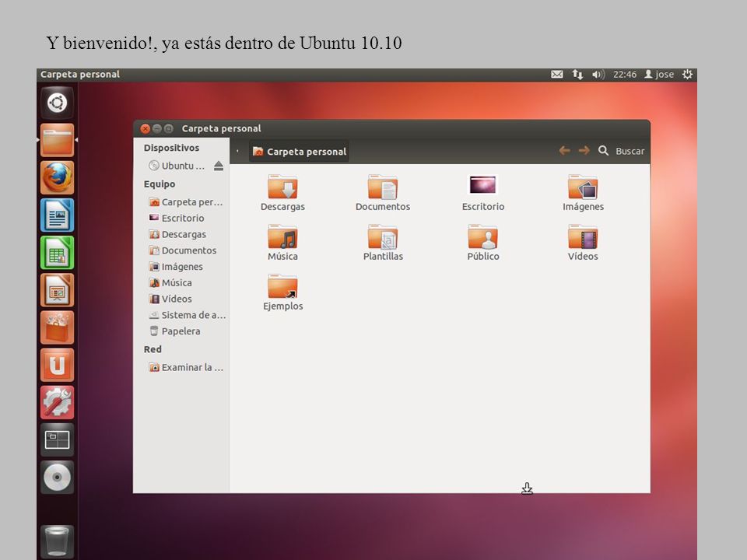
Task: Select Vídeos in the sidebar
Action: click(170, 299)
